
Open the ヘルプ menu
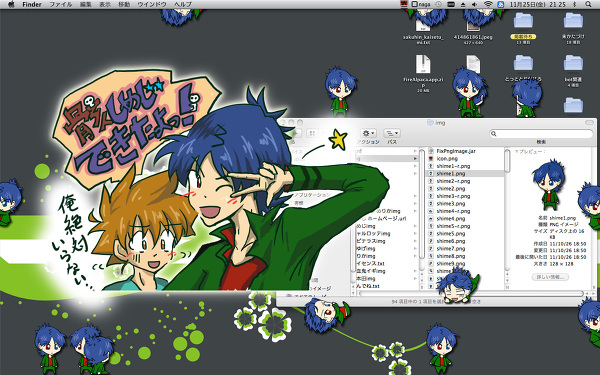pos(183,4)
